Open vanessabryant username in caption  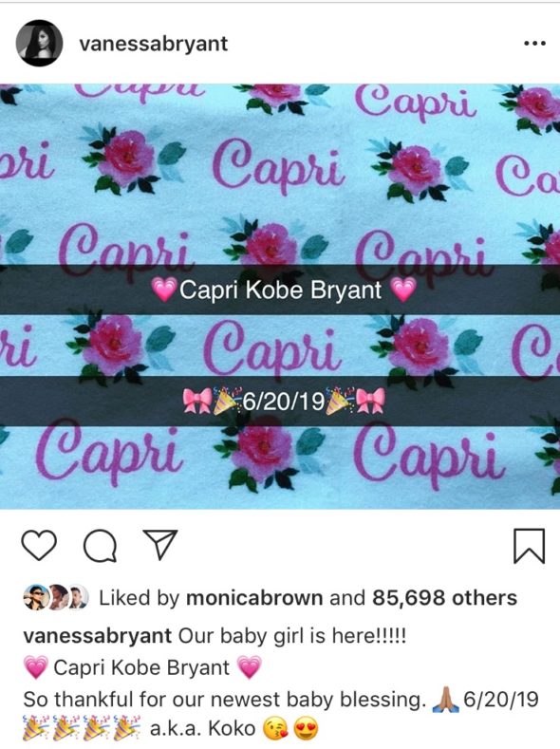pos(98,636)
